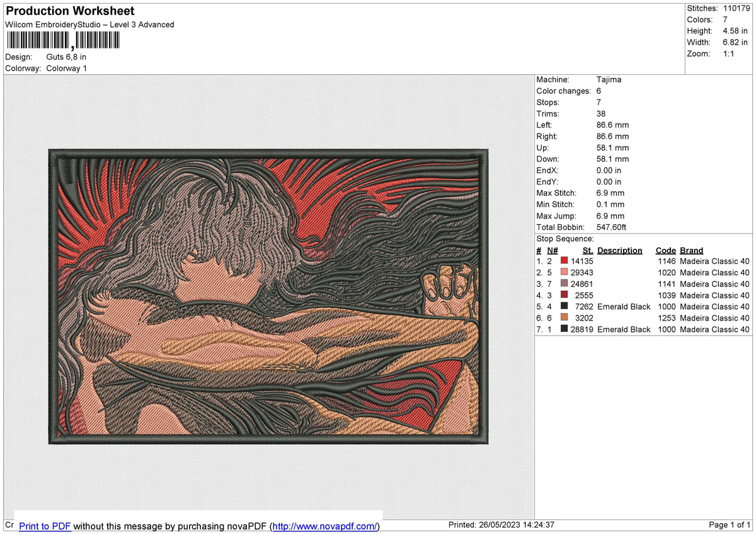Viewport: 756px width, 534px height.
Task: Click the embroidery design preview image
Action: [268, 297]
